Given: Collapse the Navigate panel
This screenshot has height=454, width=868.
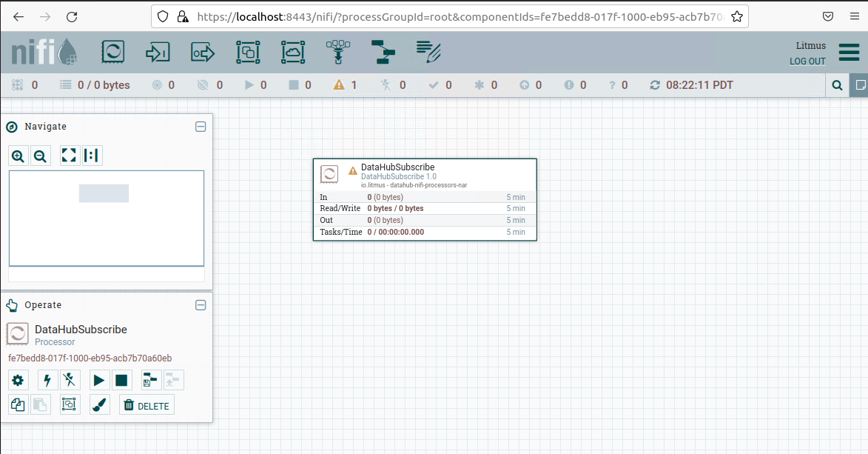Looking at the screenshot, I should [x=201, y=127].
